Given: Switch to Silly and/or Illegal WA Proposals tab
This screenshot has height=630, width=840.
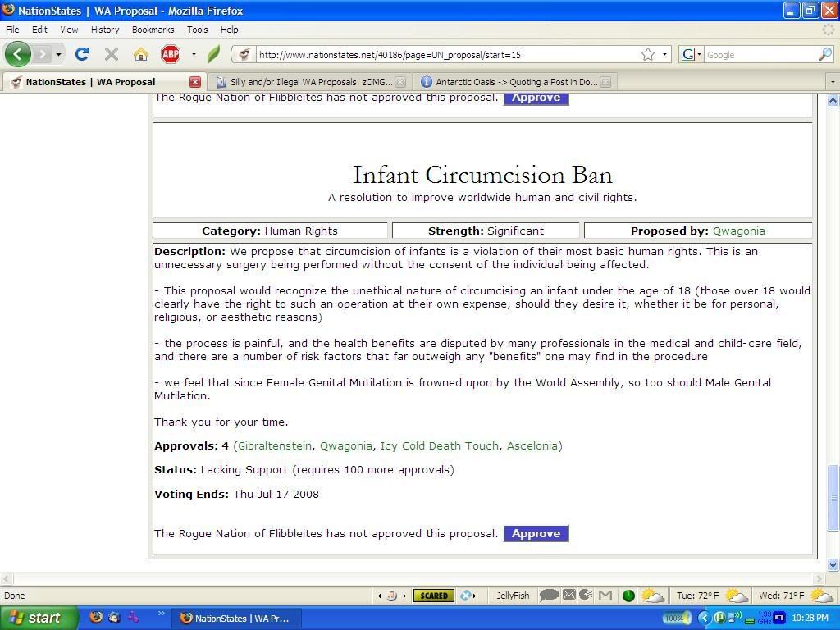Looking at the screenshot, I should coord(305,82).
